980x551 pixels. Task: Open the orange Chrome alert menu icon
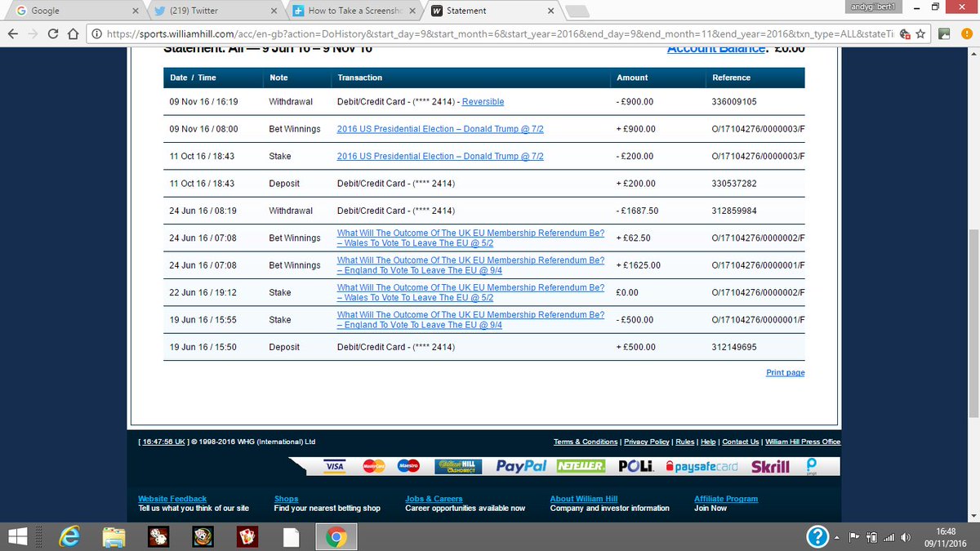pos(966,34)
